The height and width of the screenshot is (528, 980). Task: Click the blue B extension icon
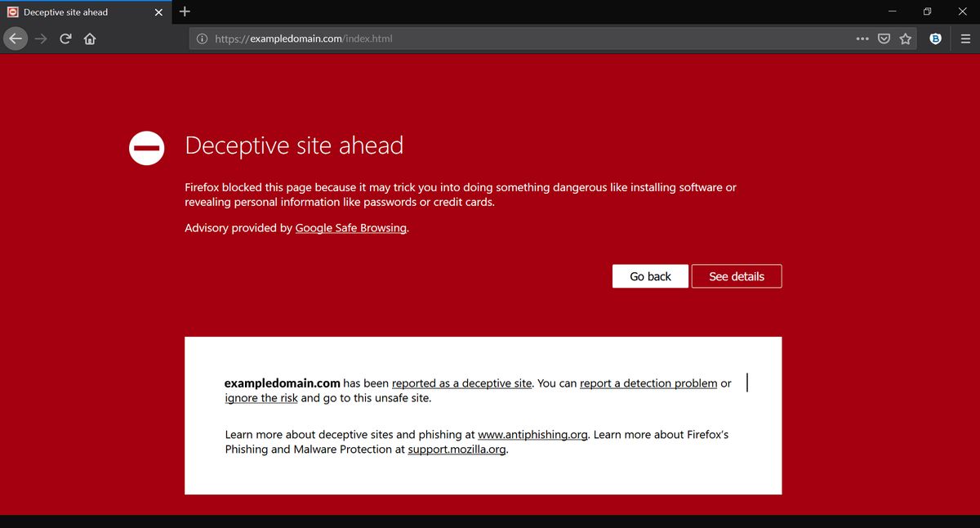click(x=936, y=38)
